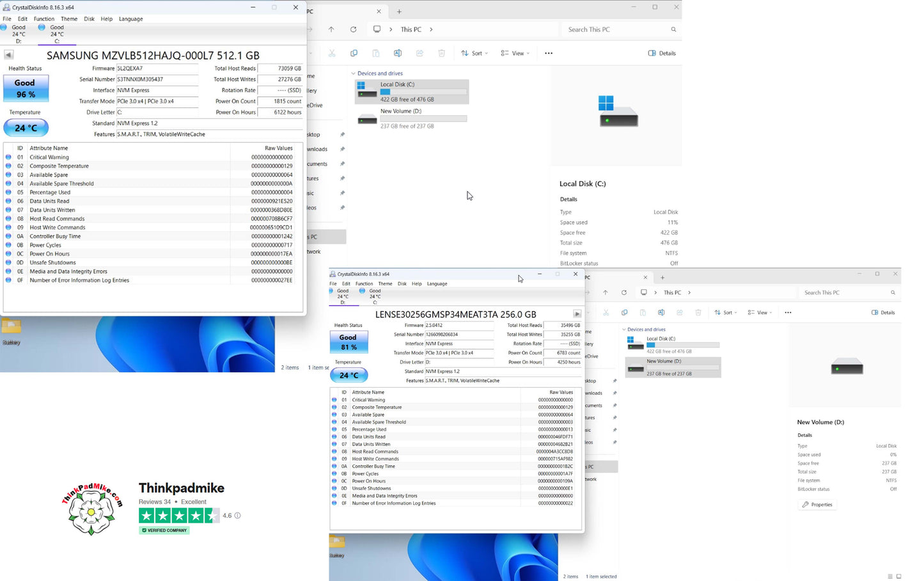Image resolution: width=924 pixels, height=581 pixels.
Task: Select Percentage Used row in Samsung attribute list
Action: [153, 192]
